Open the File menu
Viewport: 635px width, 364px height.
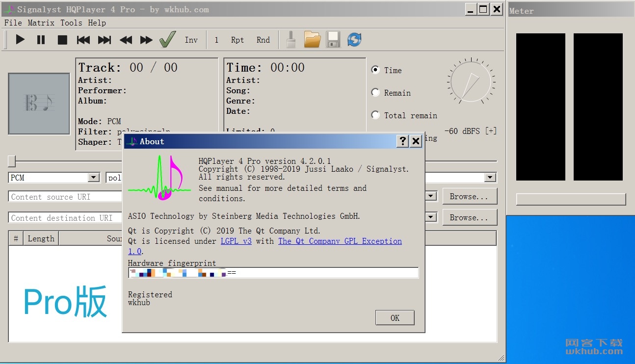tap(13, 23)
